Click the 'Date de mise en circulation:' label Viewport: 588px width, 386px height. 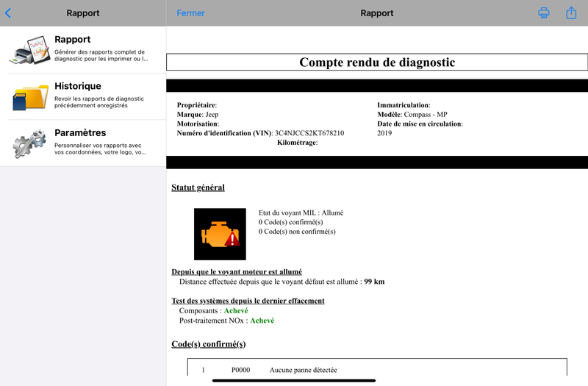[420, 124]
